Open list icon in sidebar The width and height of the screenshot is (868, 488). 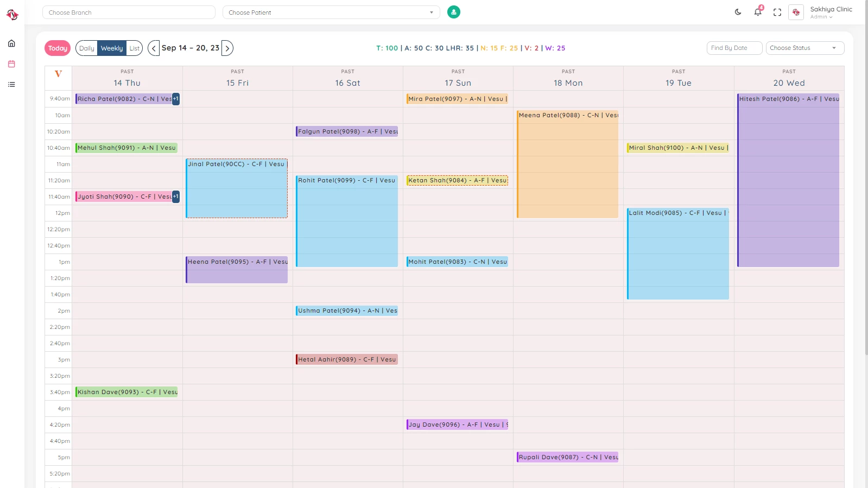11,85
